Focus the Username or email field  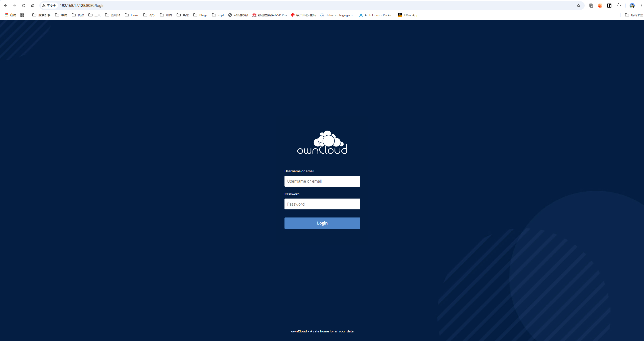pyautogui.click(x=322, y=181)
